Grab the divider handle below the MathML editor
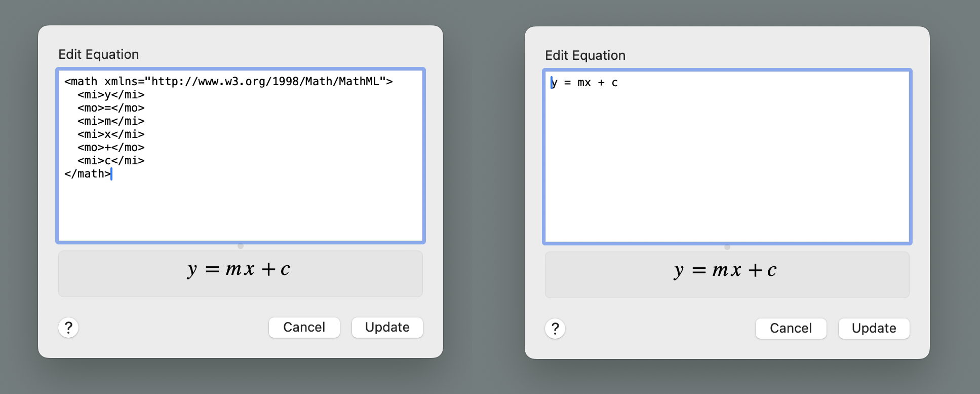The image size is (980, 394). click(x=241, y=246)
